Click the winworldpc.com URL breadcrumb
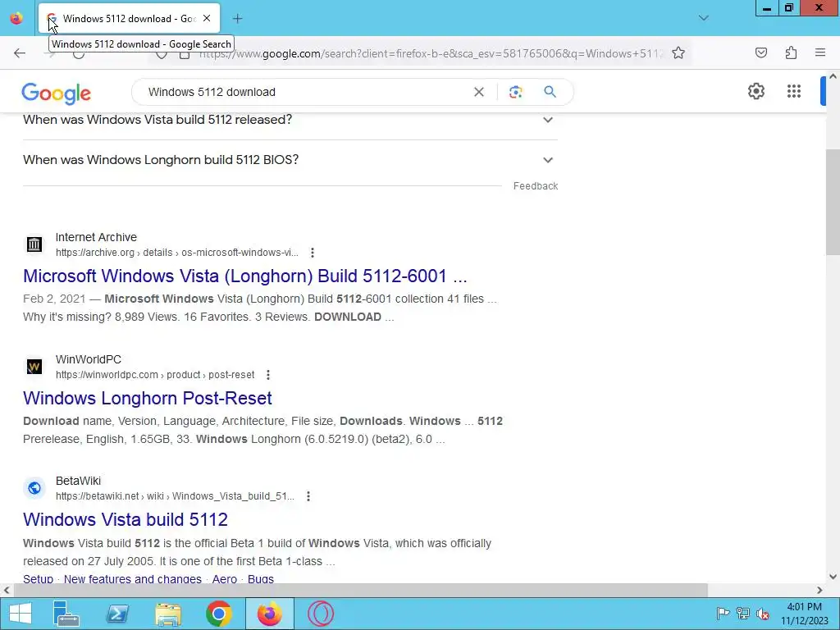840x630 pixels. [155, 374]
